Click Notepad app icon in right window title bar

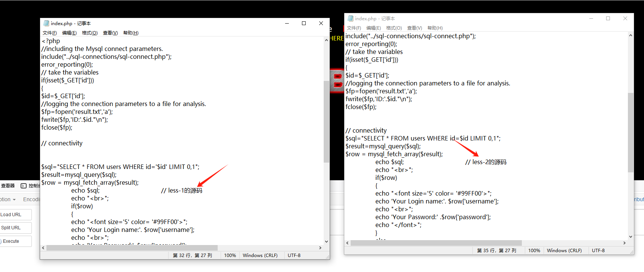pos(350,18)
